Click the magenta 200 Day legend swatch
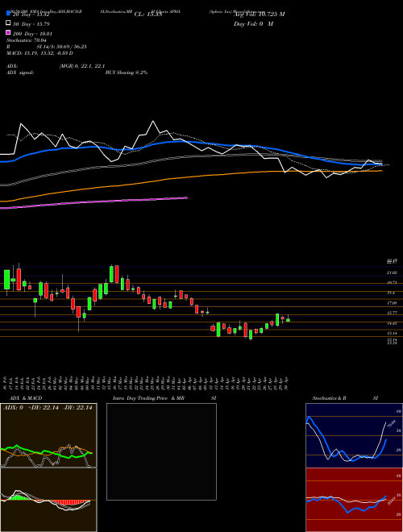This screenshot has width=403, height=532. click(8, 32)
